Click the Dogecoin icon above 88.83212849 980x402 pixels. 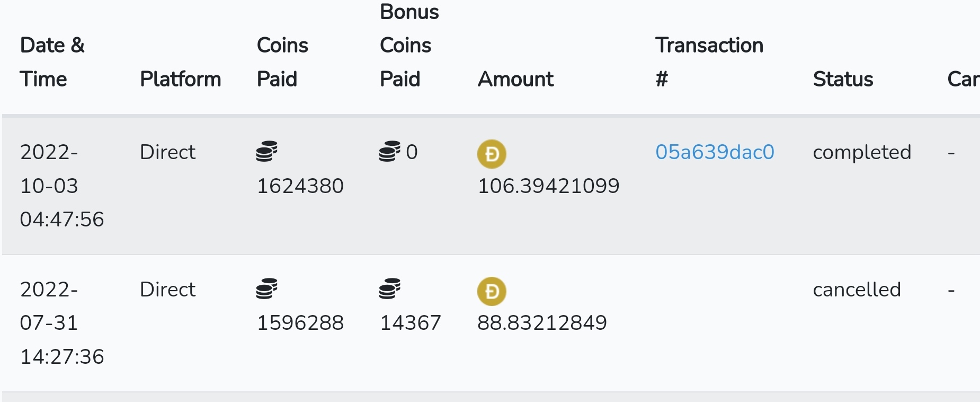492,291
